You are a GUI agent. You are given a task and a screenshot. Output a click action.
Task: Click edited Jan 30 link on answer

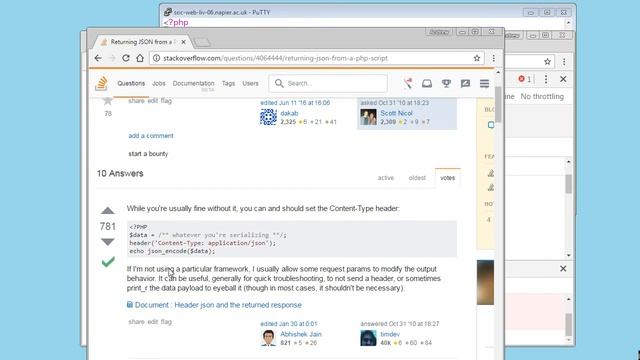pyautogui.click(x=289, y=324)
